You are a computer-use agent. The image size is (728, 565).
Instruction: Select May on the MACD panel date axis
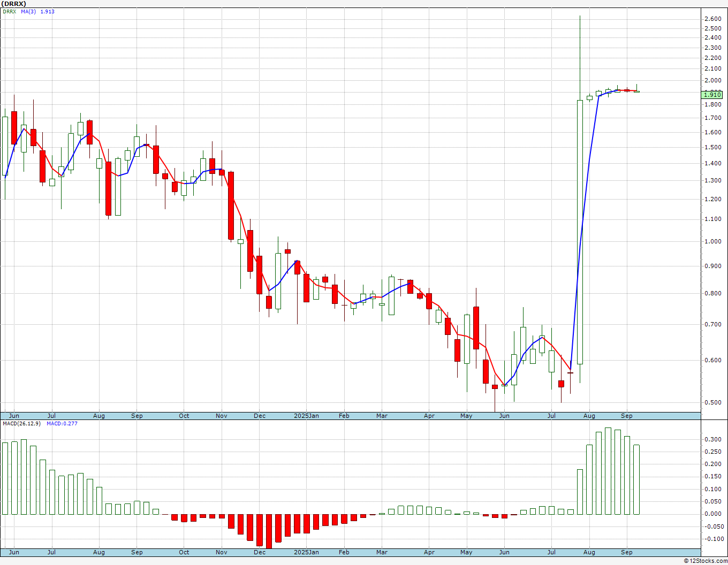466,552
